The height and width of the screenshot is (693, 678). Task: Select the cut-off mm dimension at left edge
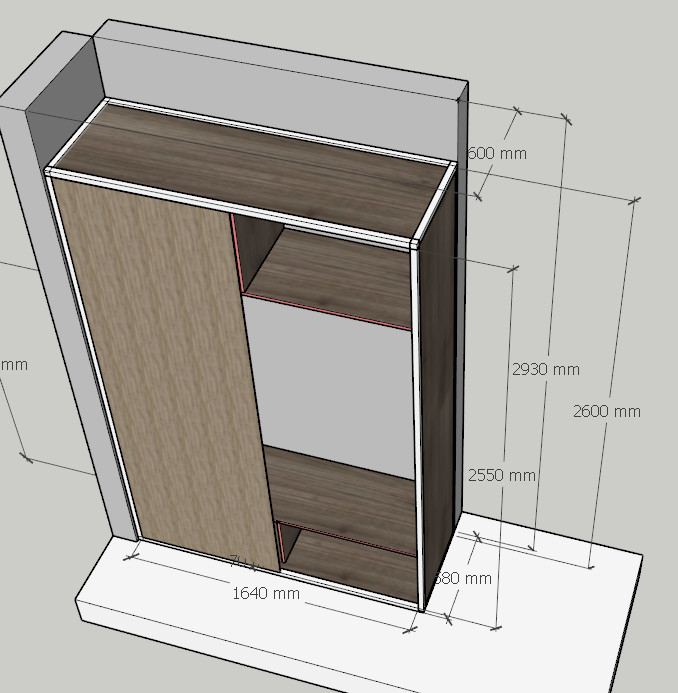(x=14, y=365)
